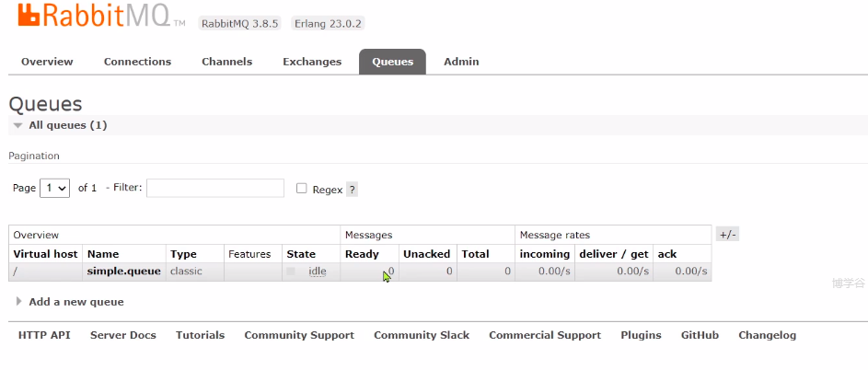
Task: Click the idle state indicator square
Action: coord(291,272)
